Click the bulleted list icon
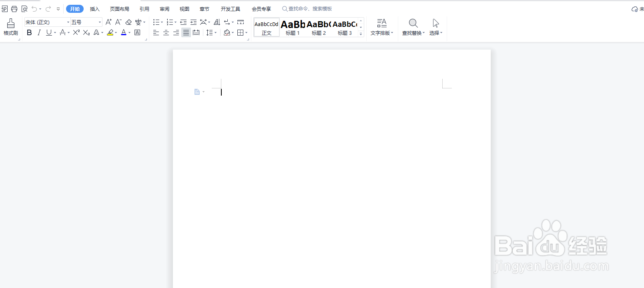The height and width of the screenshot is (288, 644). pos(156,22)
